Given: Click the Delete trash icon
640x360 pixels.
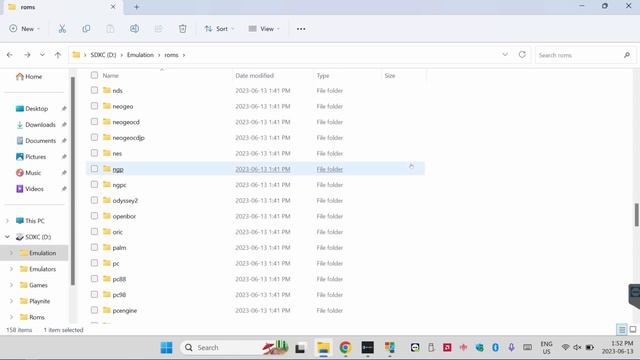Looking at the screenshot, I should [182, 29].
